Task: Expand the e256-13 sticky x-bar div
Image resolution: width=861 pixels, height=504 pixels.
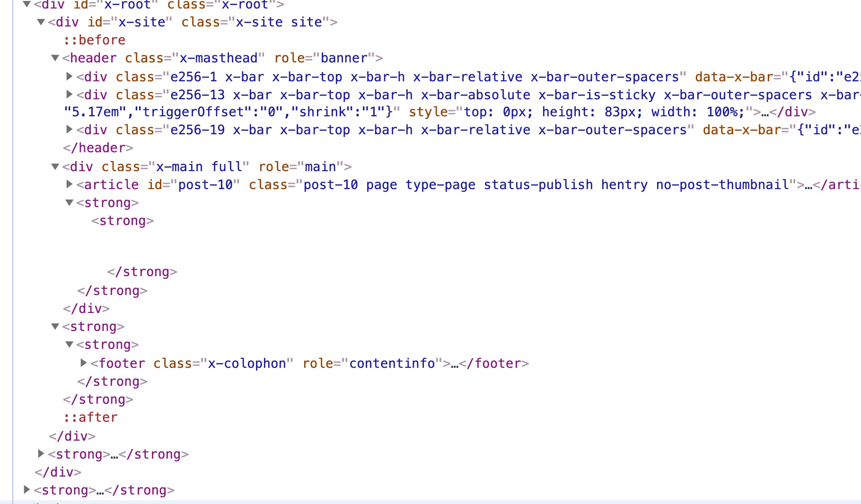Action: point(70,94)
